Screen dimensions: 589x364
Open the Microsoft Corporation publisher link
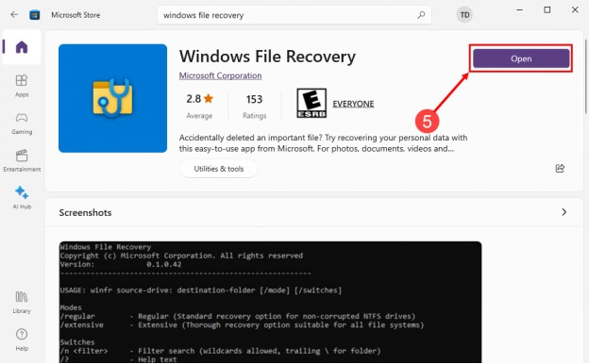coord(220,75)
